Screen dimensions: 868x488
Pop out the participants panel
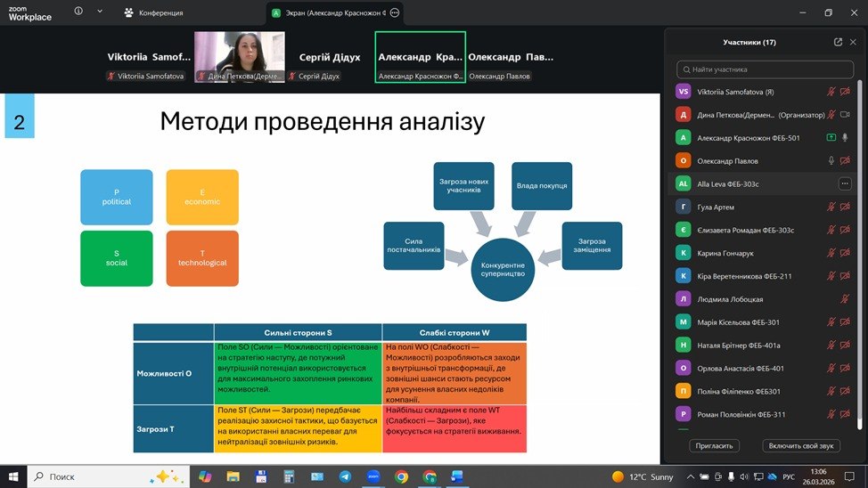pyautogui.click(x=838, y=42)
